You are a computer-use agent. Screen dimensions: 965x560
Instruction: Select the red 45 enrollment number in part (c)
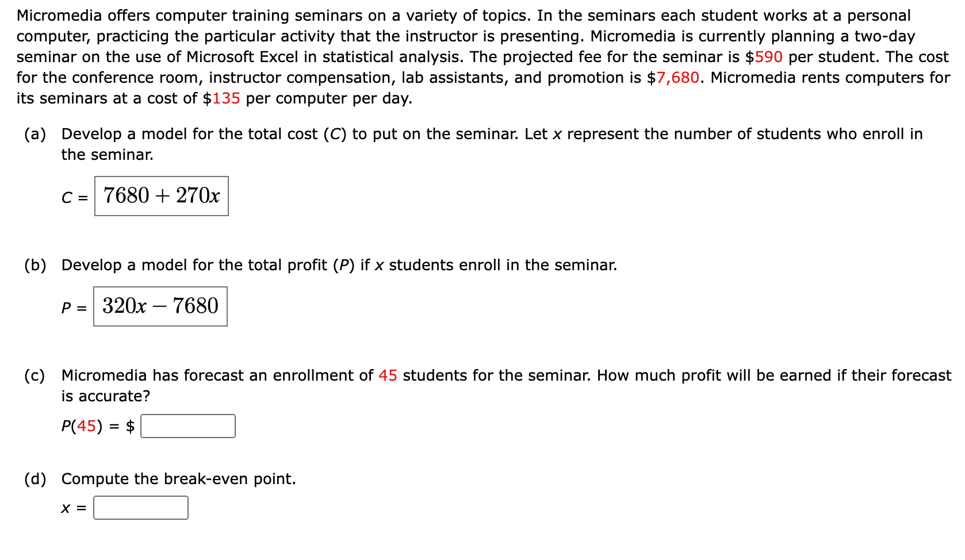coord(389,375)
